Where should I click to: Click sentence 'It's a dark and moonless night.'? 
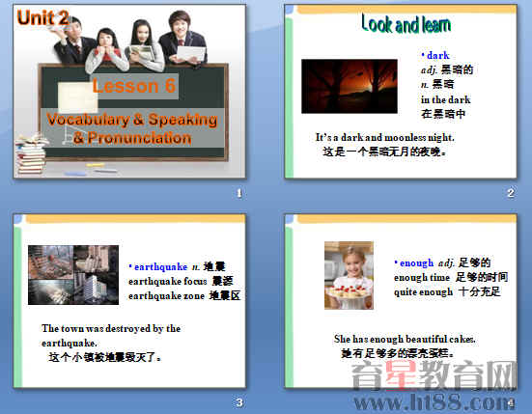pyautogui.click(x=384, y=137)
